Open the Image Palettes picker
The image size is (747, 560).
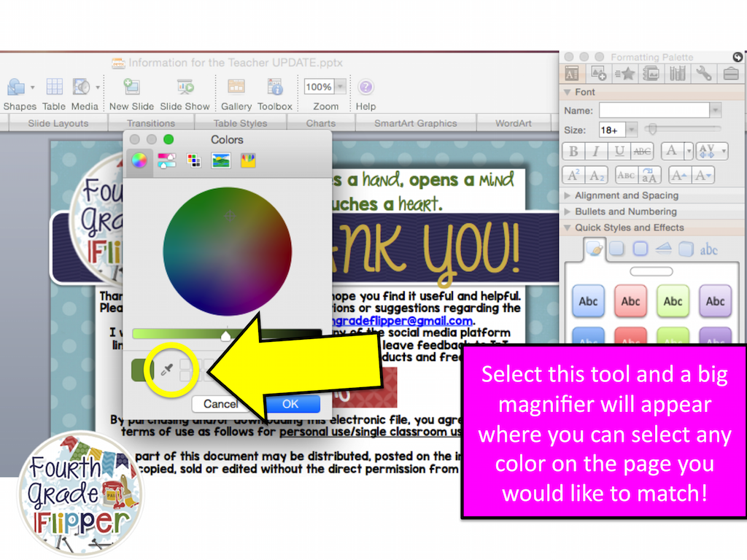click(x=220, y=161)
